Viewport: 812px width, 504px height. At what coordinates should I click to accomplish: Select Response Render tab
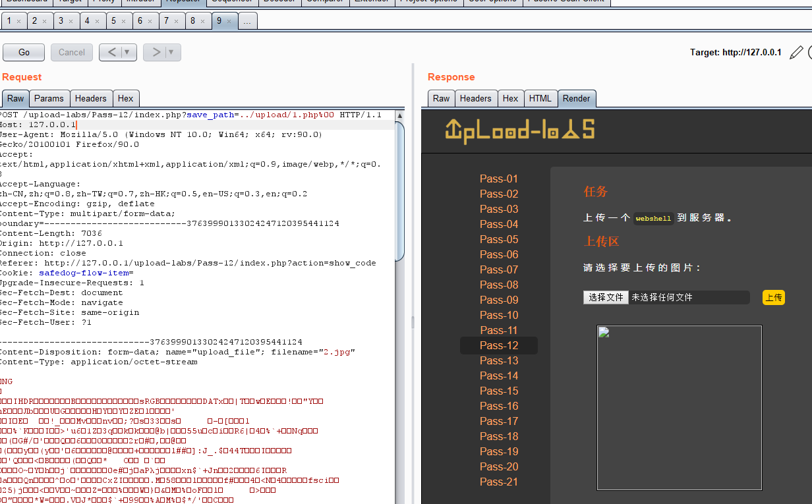tap(576, 98)
